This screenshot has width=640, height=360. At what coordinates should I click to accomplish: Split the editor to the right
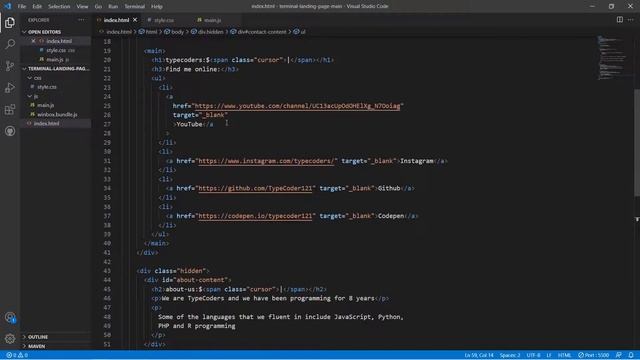pos(620,20)
